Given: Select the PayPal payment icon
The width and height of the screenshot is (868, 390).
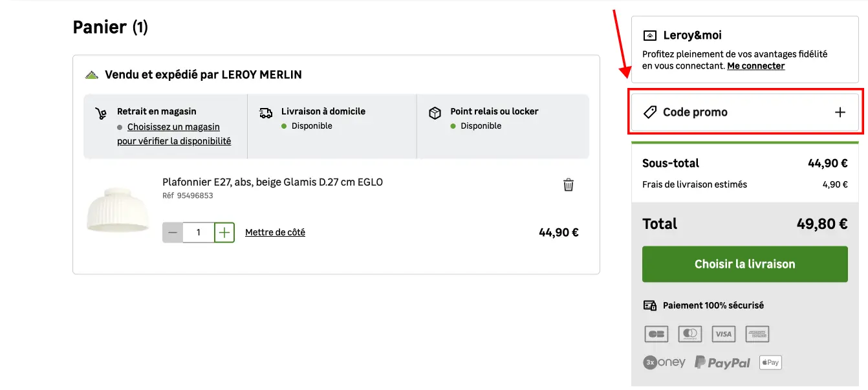Looking at the screenshot, I should tap(722, 362).
